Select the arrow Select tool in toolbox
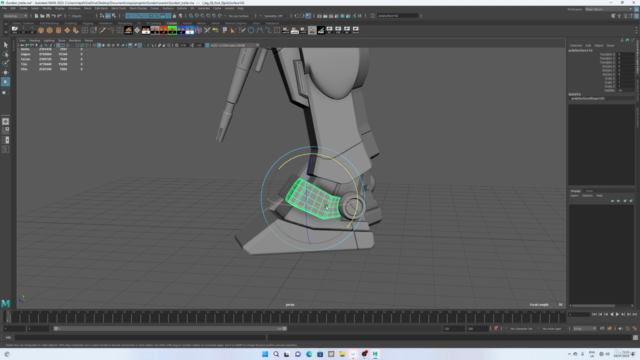Image resolution: width=640 pixels, height=360 pixels. 5,45
